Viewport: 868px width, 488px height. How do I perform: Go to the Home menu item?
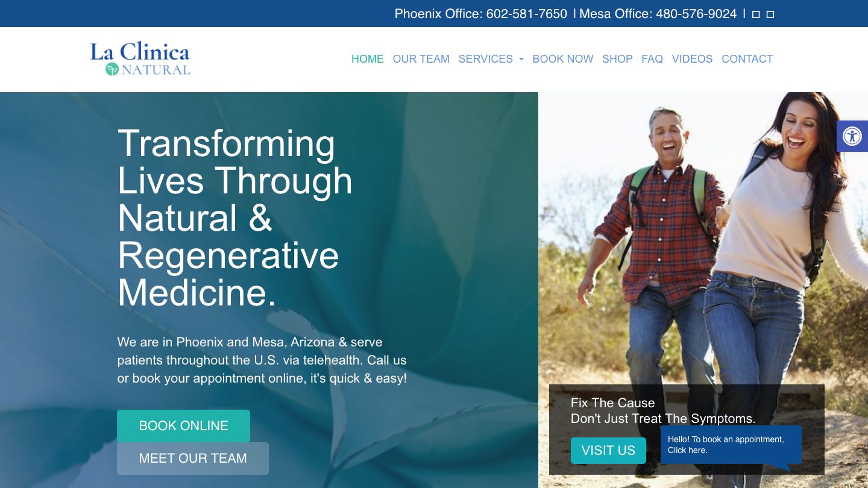pyautogui.click(x=368, y=59)
